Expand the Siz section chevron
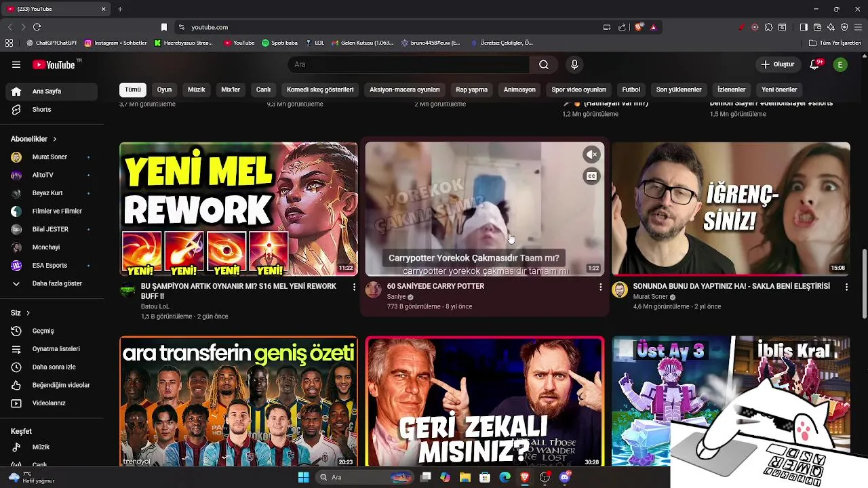The width and height of the screenshot is (868, 488). pos(28,313)
